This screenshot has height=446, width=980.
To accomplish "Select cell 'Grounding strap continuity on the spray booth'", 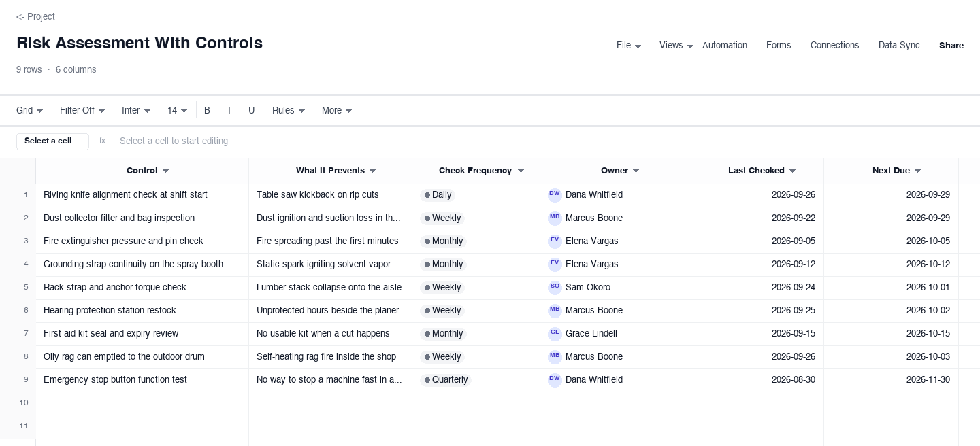I will (x=142, y=264).
